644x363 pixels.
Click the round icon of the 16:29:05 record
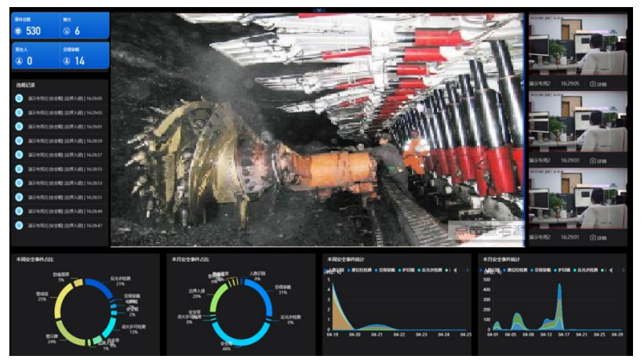click(20, 99)
